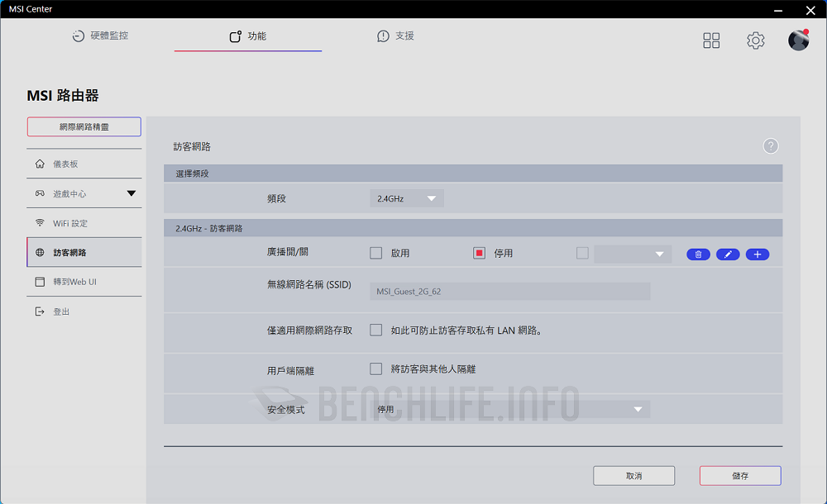Open MSI Center settings gear
Image resolution: width=827 pixels, height=504 pixels.
(x=755, y=40)
